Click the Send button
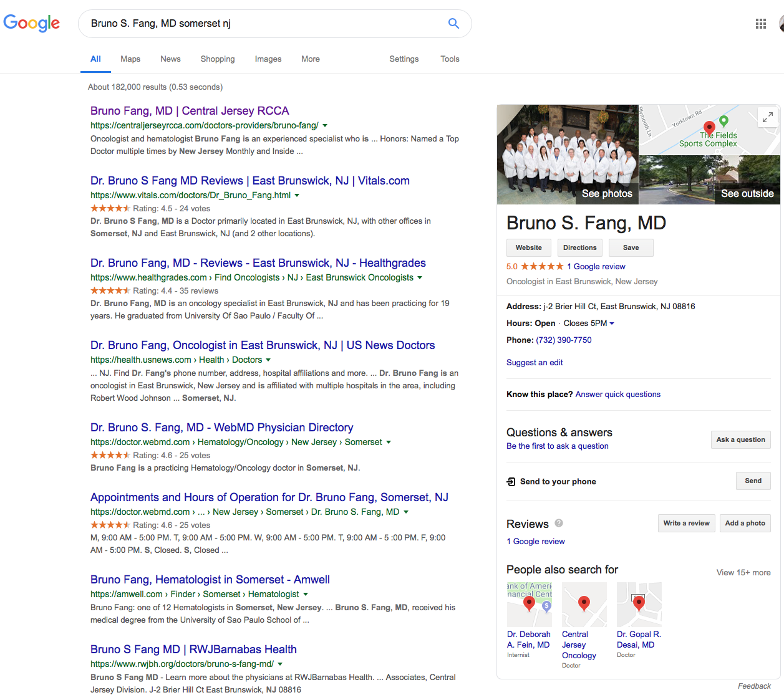This screenshot has width=784, height=695. point(753,481)
